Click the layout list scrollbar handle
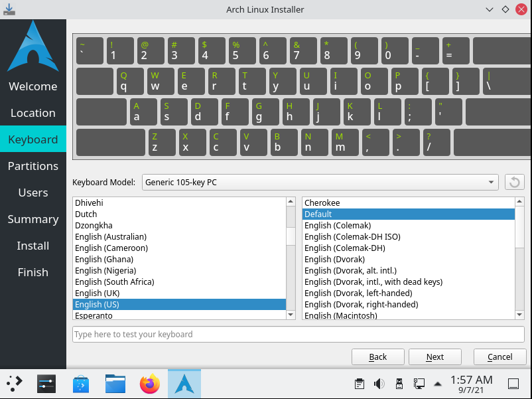The width and height of the screenshot is (532, 399). [291, 236]
